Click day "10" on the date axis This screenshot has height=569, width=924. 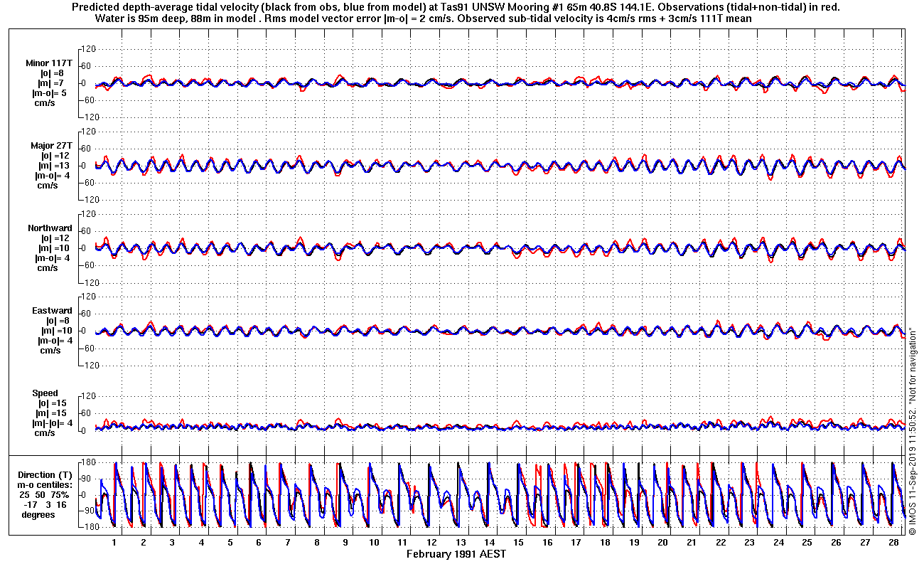coord(375,542)
